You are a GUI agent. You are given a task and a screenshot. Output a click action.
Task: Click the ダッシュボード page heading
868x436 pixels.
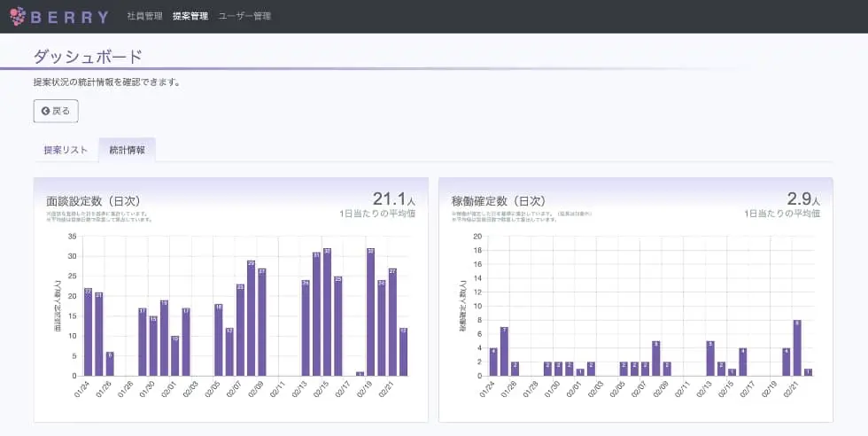pos(88,57)
